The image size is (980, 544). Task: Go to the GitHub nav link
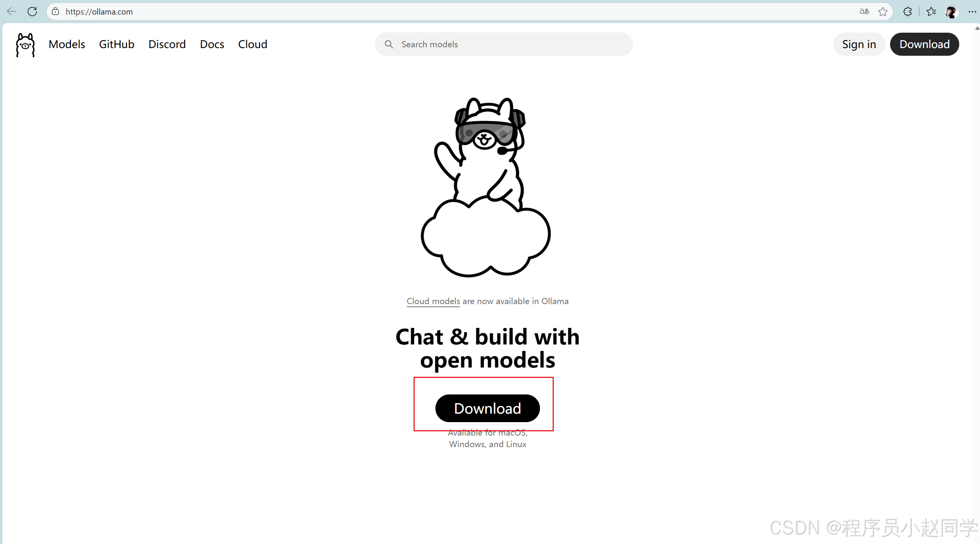116,44
